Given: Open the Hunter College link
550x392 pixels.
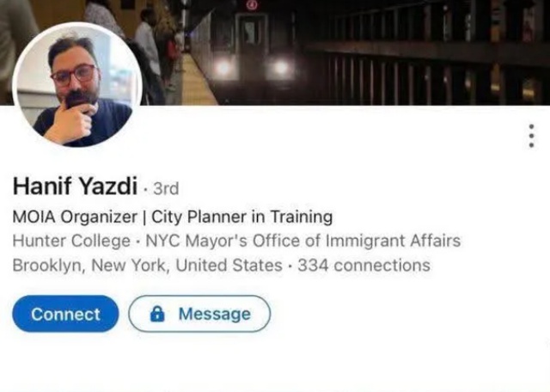Looking at the screenshot, I should (71, 241).
